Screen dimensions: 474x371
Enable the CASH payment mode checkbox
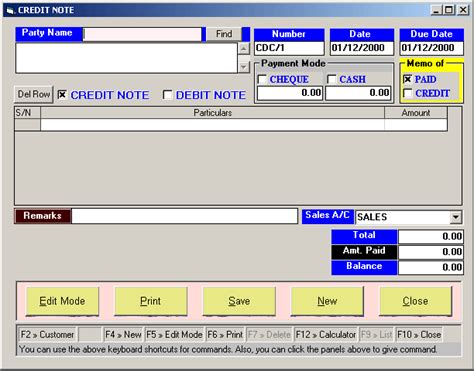[332, 79]
